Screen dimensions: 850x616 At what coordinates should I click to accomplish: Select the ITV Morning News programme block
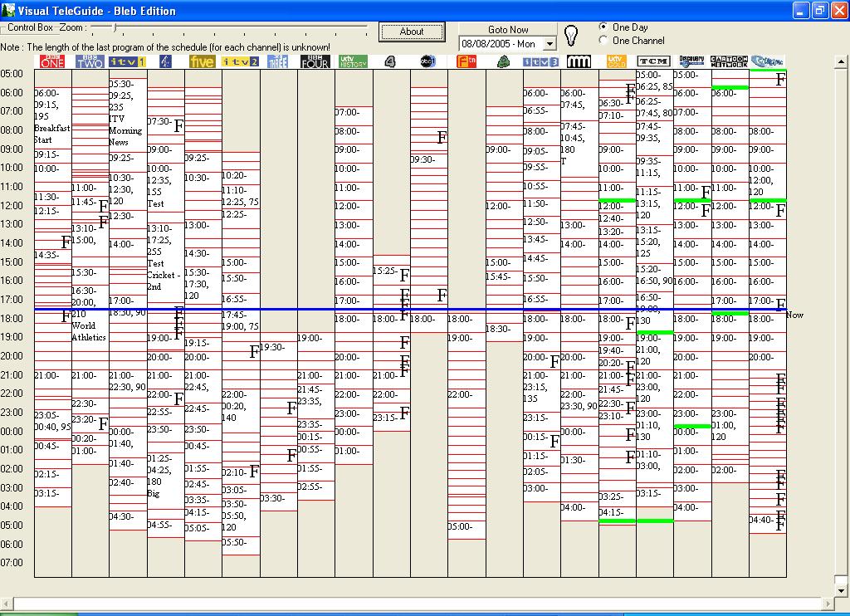click(127, 125)
